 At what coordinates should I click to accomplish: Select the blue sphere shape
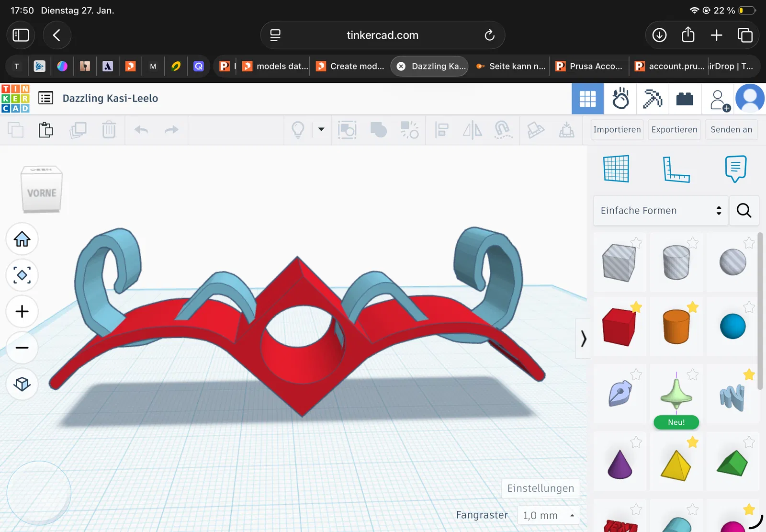tap(732, 327)
